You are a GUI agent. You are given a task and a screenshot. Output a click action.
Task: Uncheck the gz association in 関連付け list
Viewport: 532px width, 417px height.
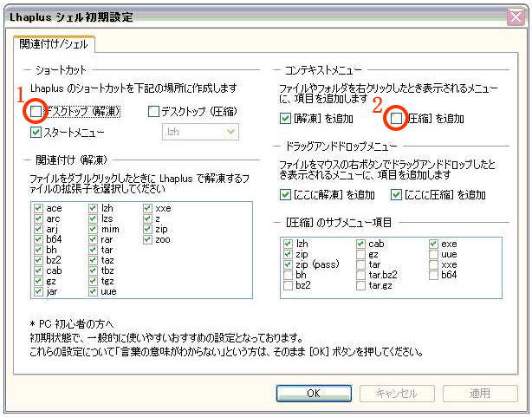tap(38, 281)
